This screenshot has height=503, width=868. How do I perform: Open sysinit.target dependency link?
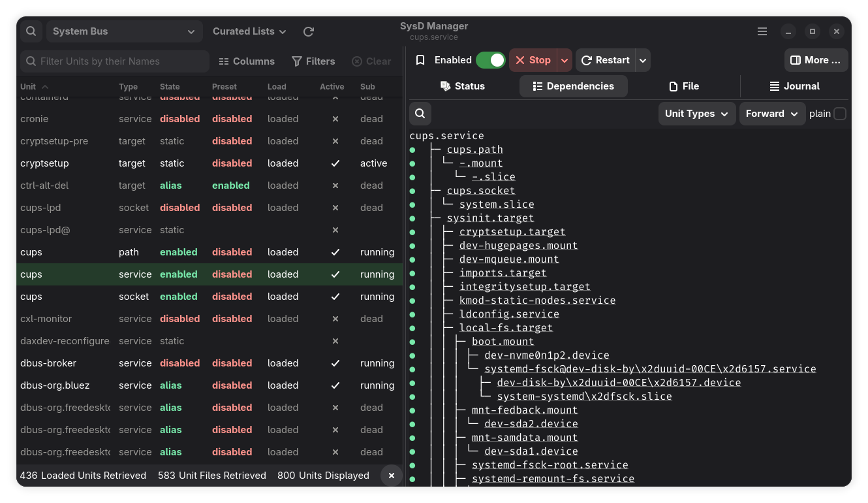pyautogui.click(x=490, y=218)
